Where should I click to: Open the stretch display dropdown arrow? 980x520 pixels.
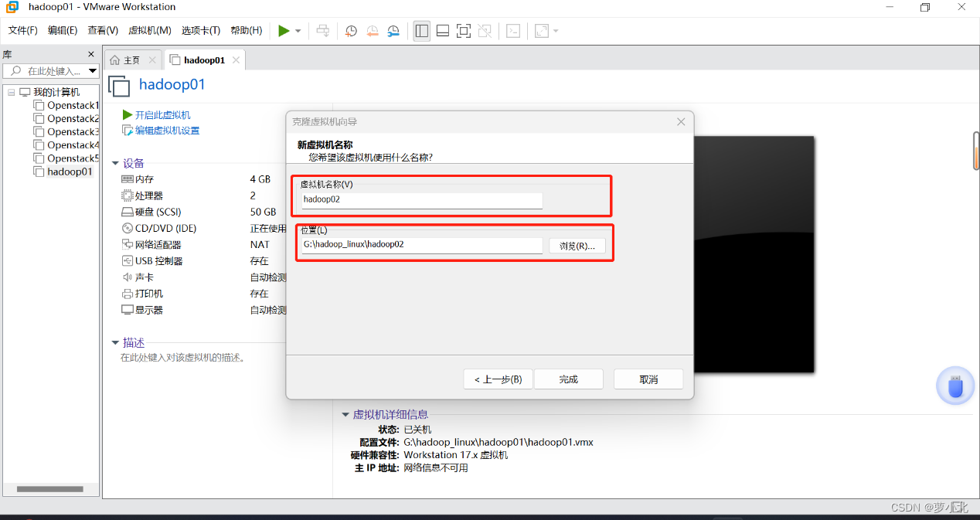coord(556,31)
